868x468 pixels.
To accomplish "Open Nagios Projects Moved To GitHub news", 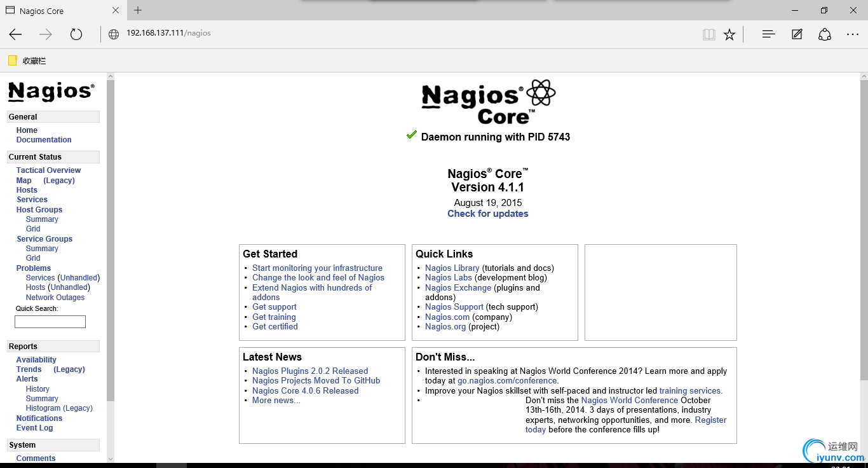I will [x=316, y=381].
